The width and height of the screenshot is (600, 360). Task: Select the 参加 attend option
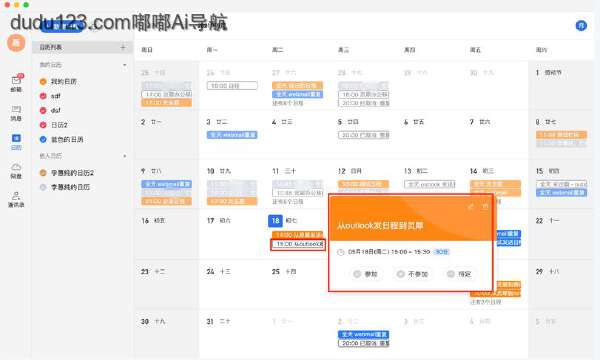pos(365,274)
